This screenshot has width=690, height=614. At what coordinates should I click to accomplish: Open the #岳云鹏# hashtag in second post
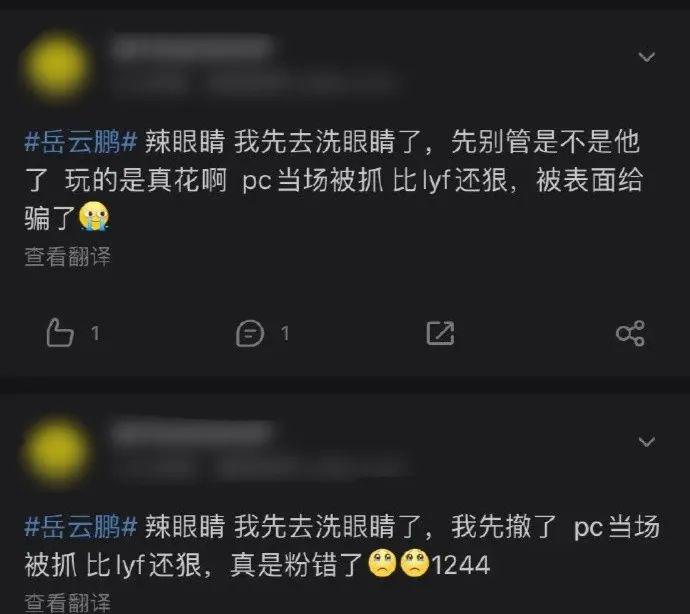pyautogui.click(x=81, y=526)
